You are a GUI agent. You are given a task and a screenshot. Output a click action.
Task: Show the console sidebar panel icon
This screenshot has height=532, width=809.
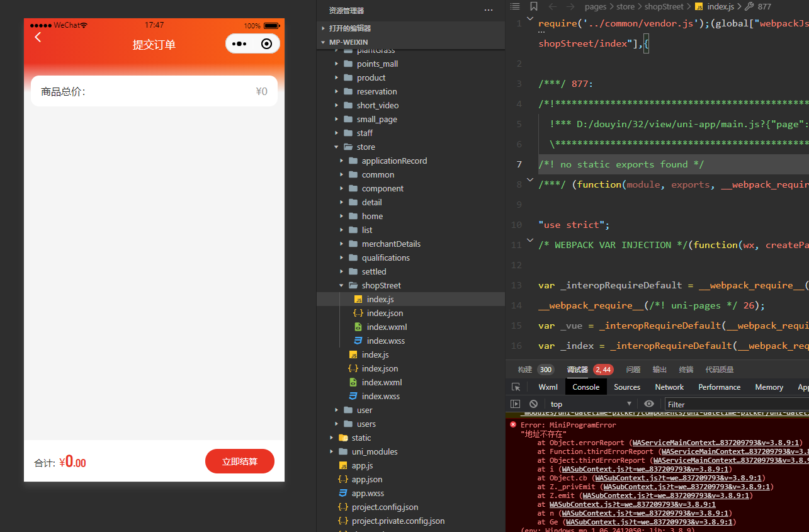516,404
